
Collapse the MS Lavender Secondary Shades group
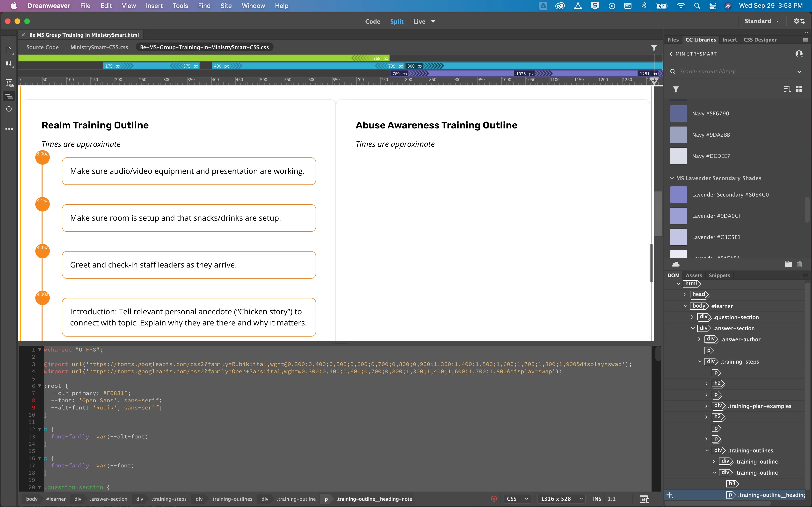(x=672, y=178)
